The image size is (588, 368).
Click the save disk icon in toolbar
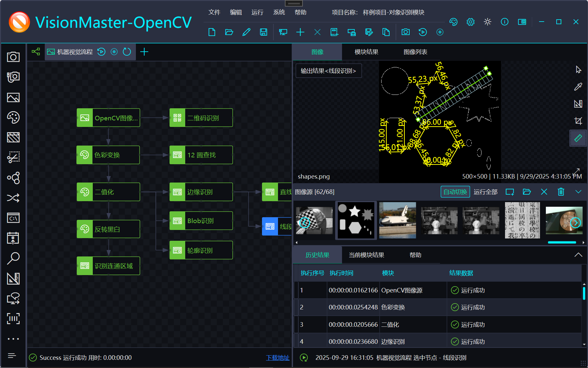pos(263,32)
